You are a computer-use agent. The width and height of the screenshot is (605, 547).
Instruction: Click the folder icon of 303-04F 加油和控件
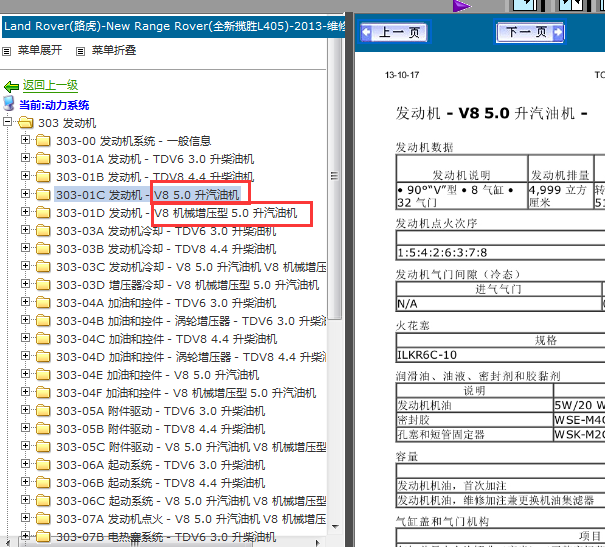tap(43, 393)
